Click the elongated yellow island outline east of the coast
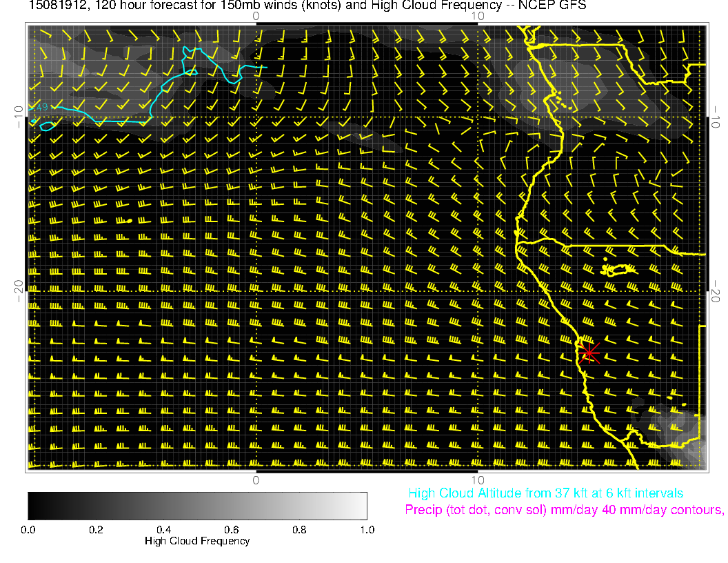This screenshot has width=728, height=563. [618, 270]
